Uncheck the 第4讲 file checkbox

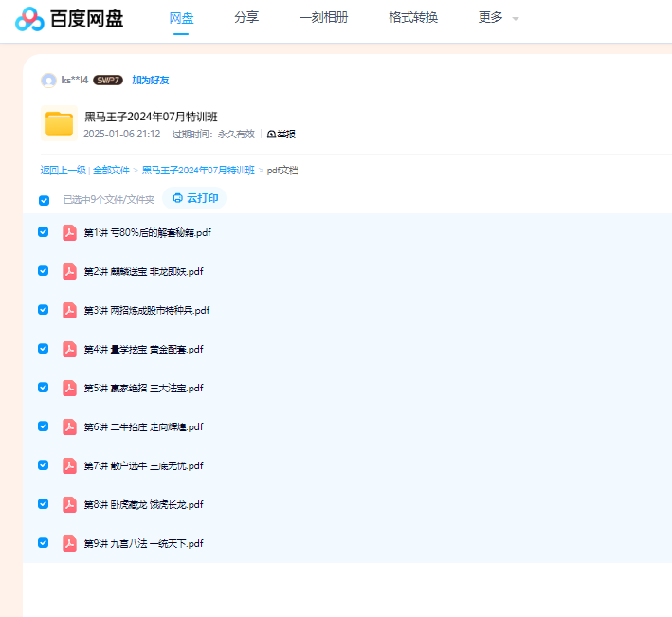point(43,349)
